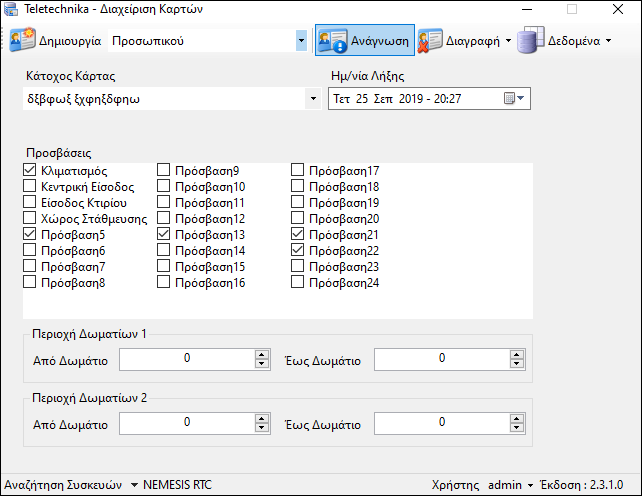The height and width of the screenshot is (496, 642).
Task: Decrease Έως Δωμάτιο in Περιοχή Δωματίων 2
Action: click(517, 428)
